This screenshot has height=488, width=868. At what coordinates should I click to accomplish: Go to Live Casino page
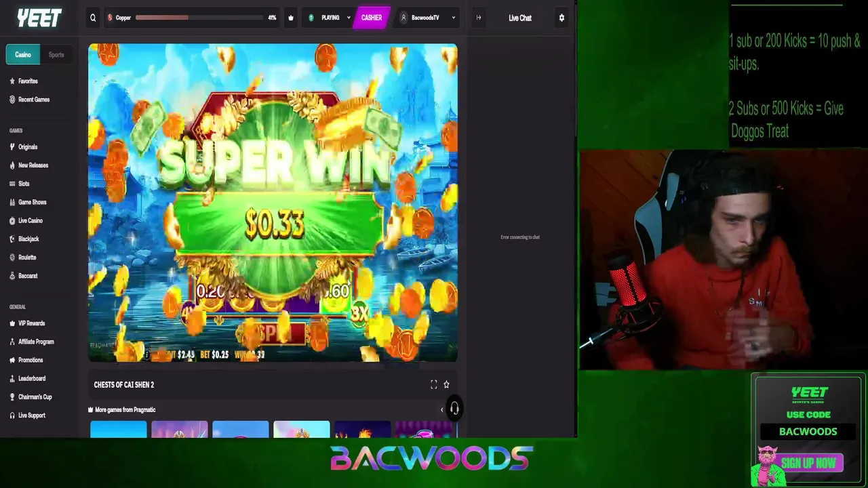point(31,220)
